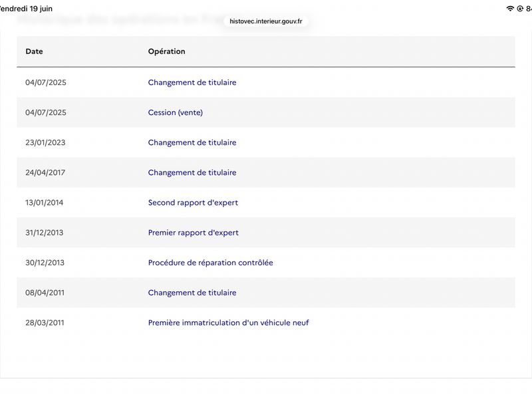Tap the Wi-Fi icon in status bar
The width and height of the screenshot is (532, 399).
point(510,9)
